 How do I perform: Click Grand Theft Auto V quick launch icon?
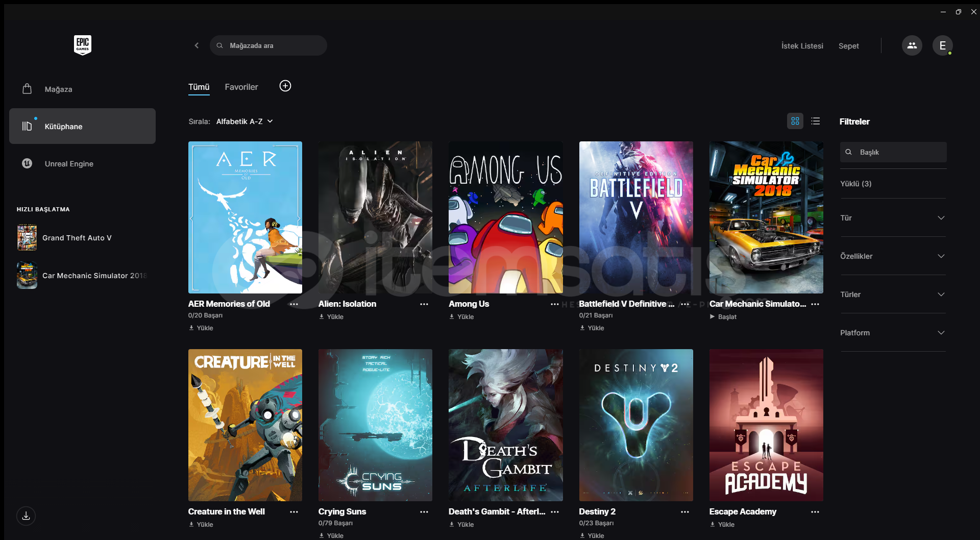[x=27, y=237]
